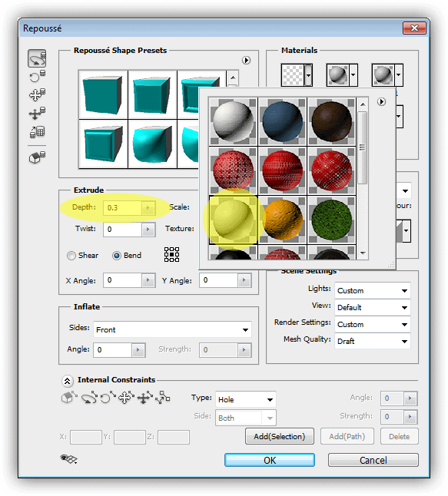Viewport: 448px width, 496px height.
Task: Click the Add(Selection) button
Action: tap(280, 437)
